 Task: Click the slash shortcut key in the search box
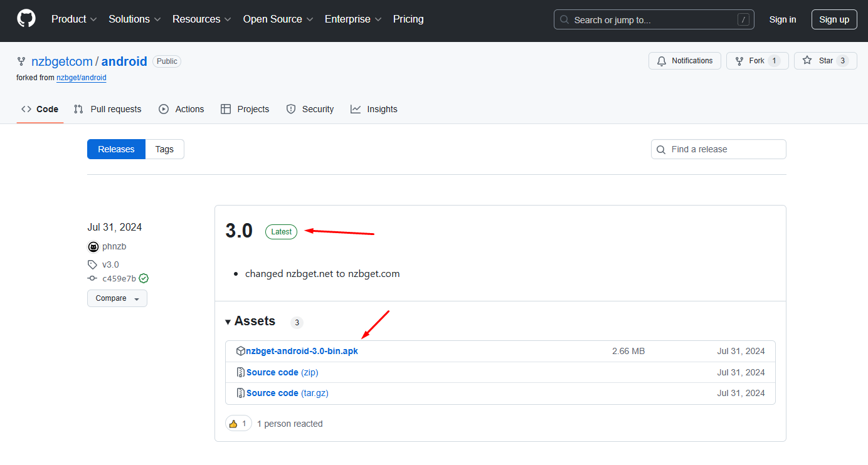tap(743, 19)
